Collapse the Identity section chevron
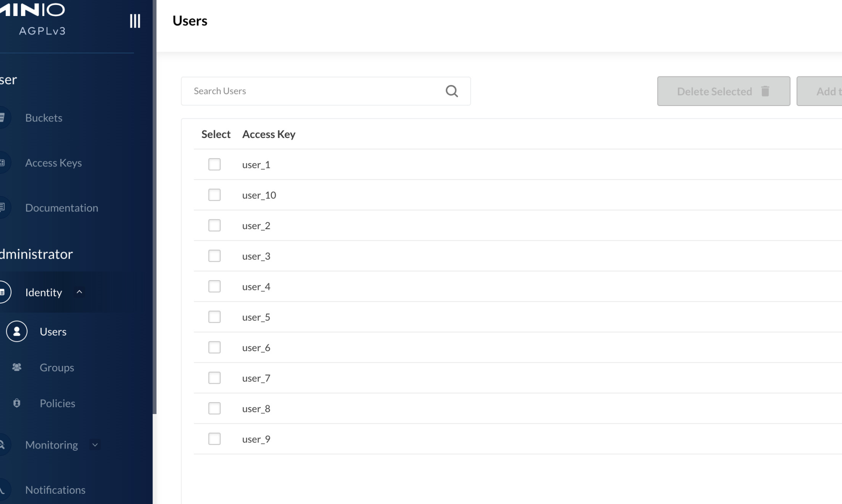Screen dimensions: 842x504 [79, 292]
